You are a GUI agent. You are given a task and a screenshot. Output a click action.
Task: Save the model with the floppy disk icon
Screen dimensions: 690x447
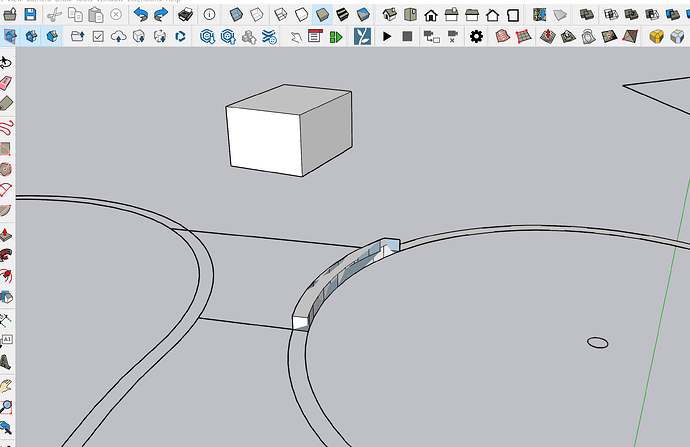pos(30,15)
